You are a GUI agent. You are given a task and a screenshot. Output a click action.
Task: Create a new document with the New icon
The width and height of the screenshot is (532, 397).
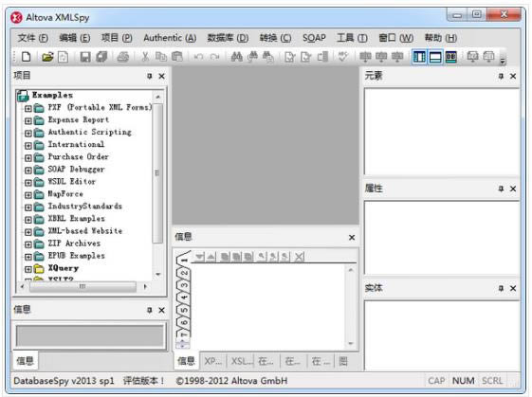point(27,57)
